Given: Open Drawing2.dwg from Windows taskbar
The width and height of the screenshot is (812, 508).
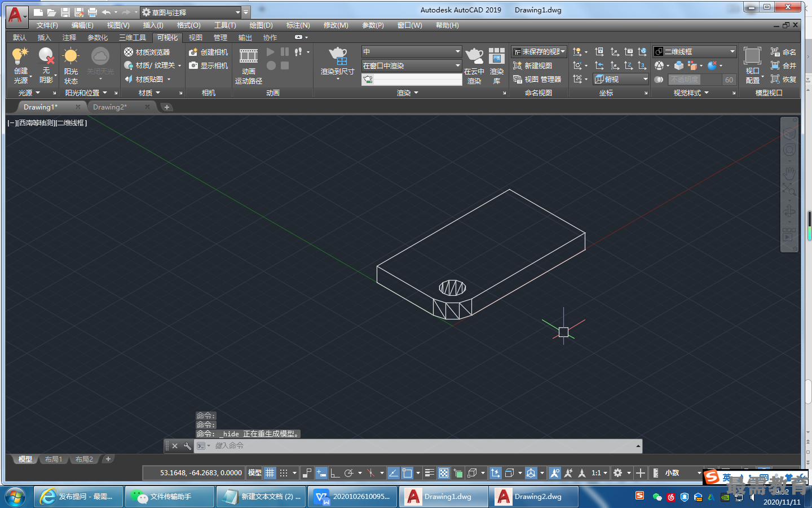Looking at the screenshot, I should pyautogui.click(x=533, y=497).
